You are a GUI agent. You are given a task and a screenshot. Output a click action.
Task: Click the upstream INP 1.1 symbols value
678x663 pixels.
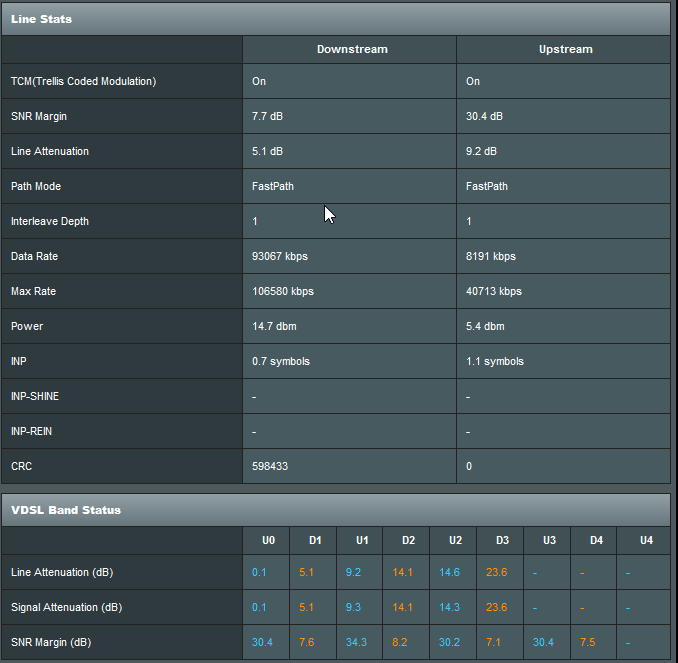[495, 362]
